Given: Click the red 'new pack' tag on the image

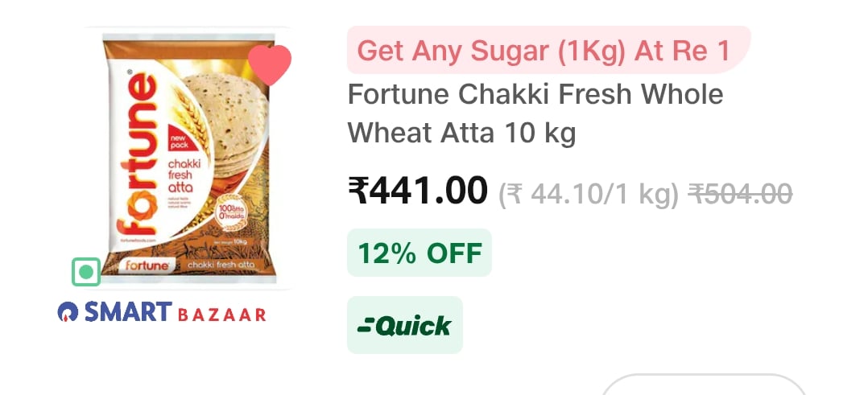Looking at the screenshot, I should [x=180, y=140].
